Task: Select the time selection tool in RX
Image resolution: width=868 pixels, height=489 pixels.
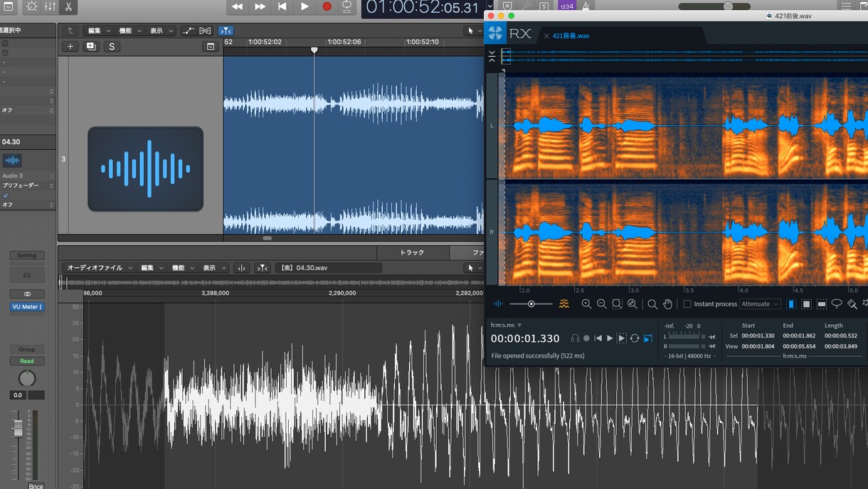Action: pos(791,304)
